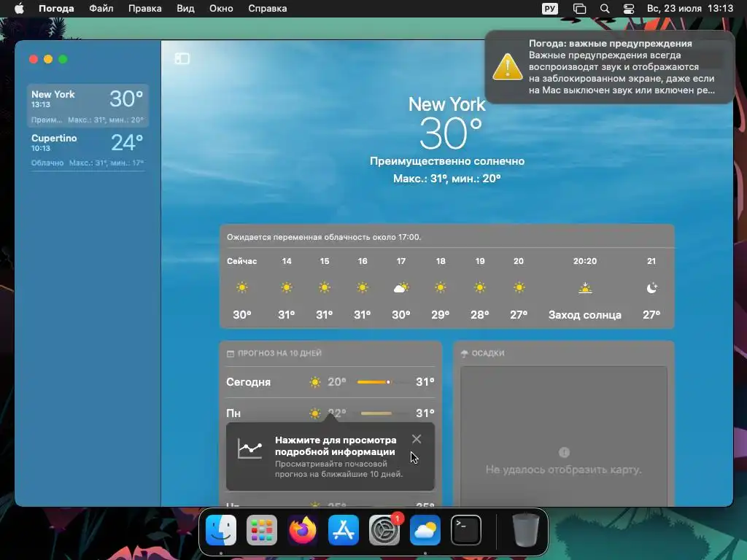This screenshot has height=560, width=747.
Task: Click the sun icon for hour 20
Action: pos(519,287)
